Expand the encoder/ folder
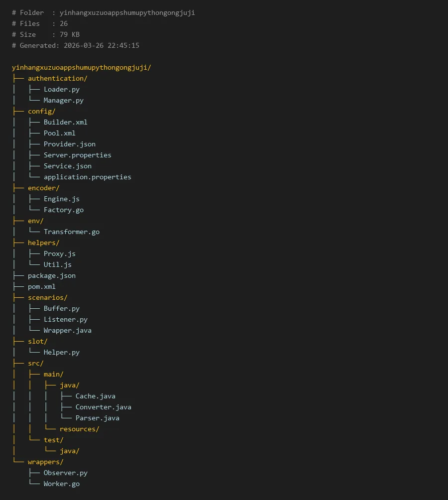Viewport: 448px width, 500px height. [x=43, y=188]
